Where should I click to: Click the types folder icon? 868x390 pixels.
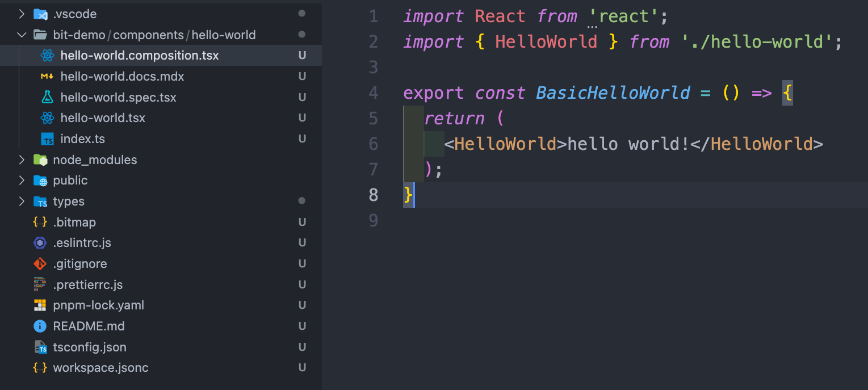pos(40,202)
